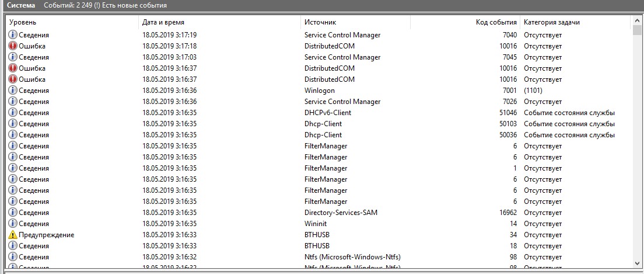Click the scrollbar down arrow
This screenshot has height=274, width=644.
[x=637, y=263]
